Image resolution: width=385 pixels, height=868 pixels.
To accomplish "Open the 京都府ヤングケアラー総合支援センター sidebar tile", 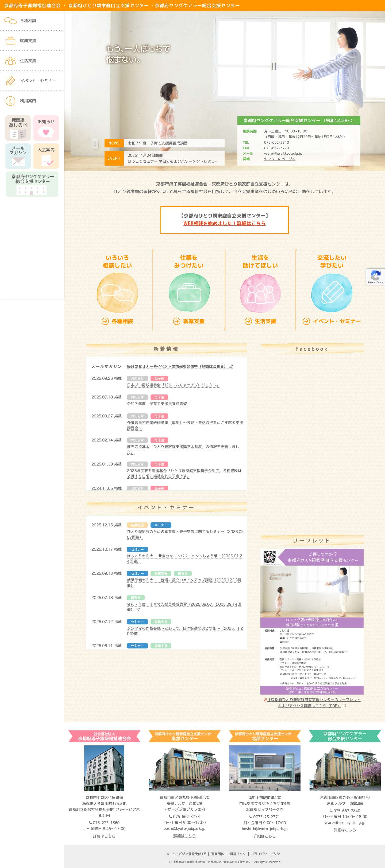I will click(32, 184).
